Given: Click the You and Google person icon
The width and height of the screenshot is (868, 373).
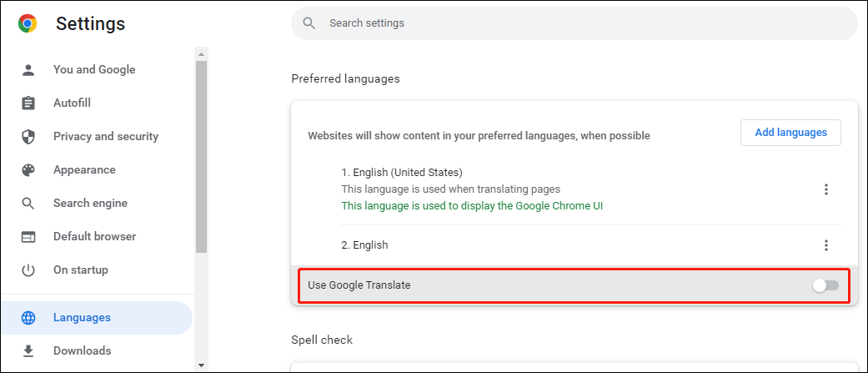Looking at the screenshot, I should 28,70.
